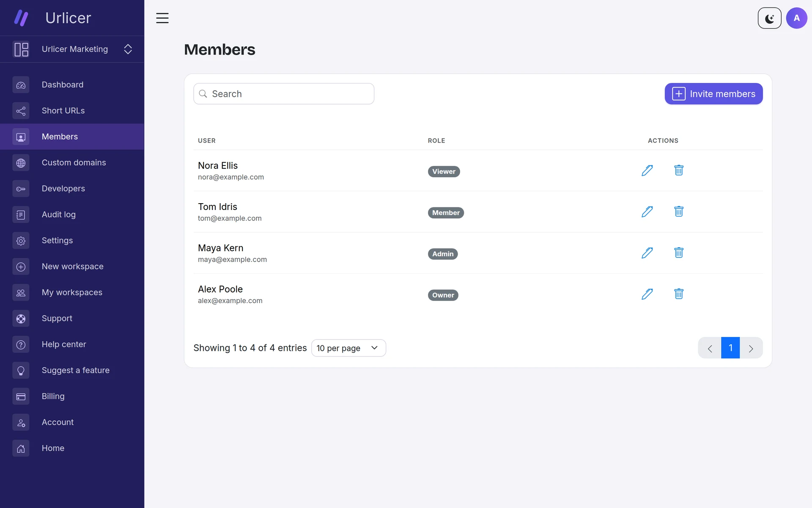This screenshot has width=812, height=508.
Task: Click the Admin role badge
Action: [443, 254]
